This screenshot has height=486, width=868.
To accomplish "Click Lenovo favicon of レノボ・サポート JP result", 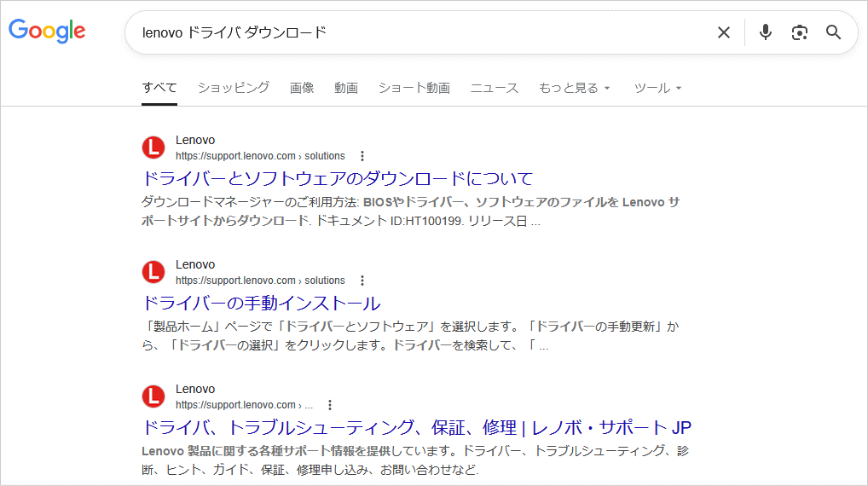I will pyautogui.click(x=153, y=396).
